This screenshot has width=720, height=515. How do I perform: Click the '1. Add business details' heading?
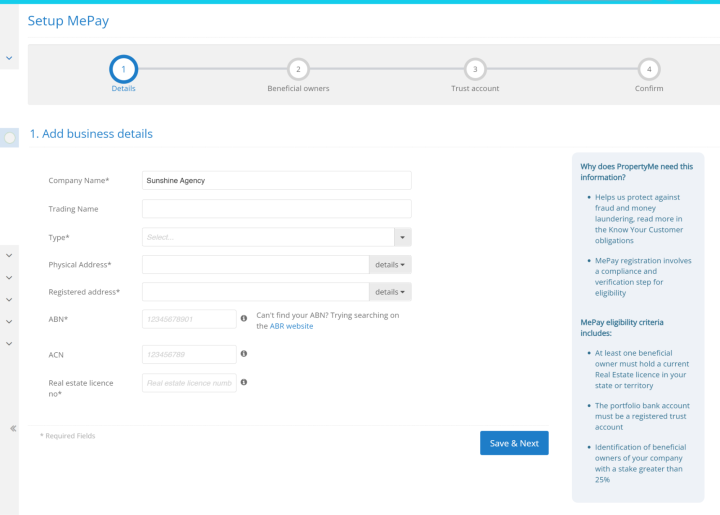91,134
